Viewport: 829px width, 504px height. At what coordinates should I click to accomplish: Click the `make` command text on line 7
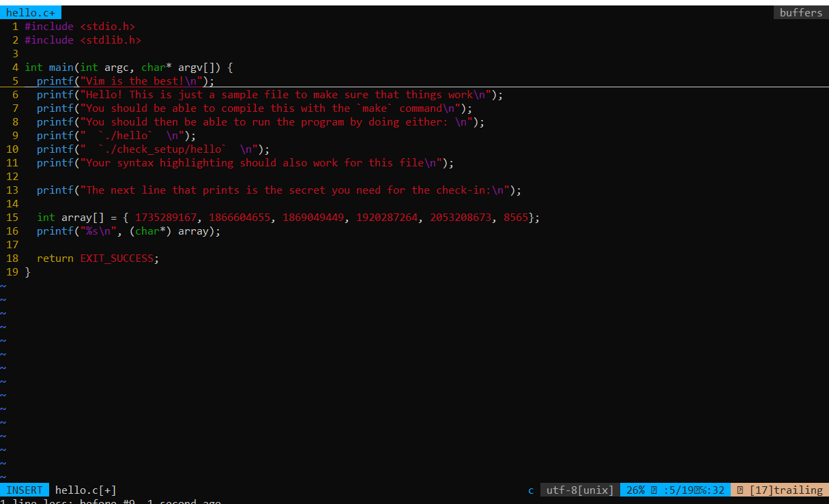pos(375,108)
